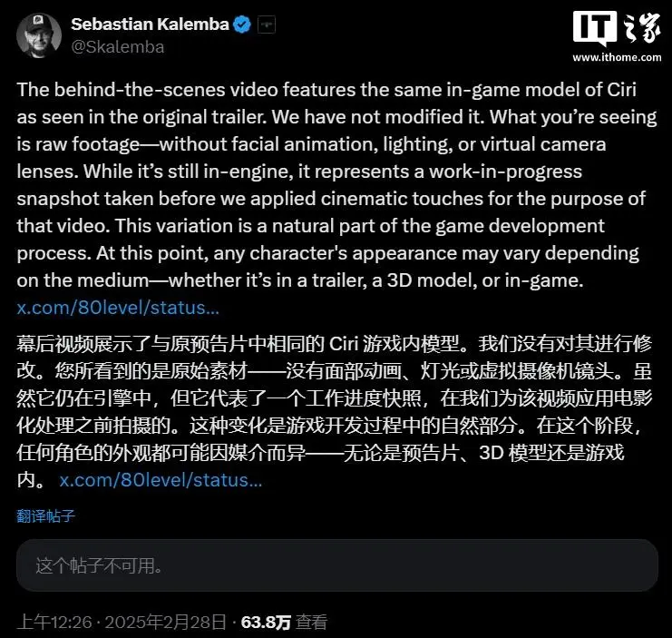Click the word Ciri in the Chinese translation
Viewport: 672px width, 638px height.
coord(344,344)
